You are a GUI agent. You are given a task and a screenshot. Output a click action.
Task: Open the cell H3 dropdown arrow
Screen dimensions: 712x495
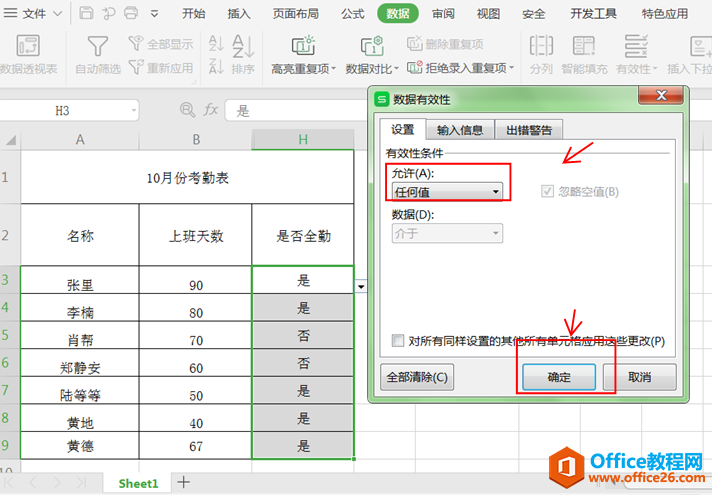(361, 287)
